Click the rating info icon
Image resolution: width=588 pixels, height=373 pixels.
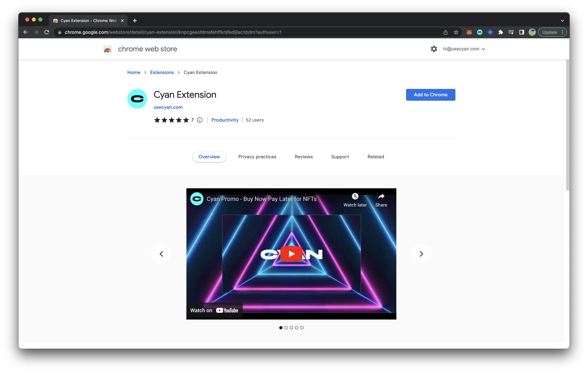click(199, 120)
